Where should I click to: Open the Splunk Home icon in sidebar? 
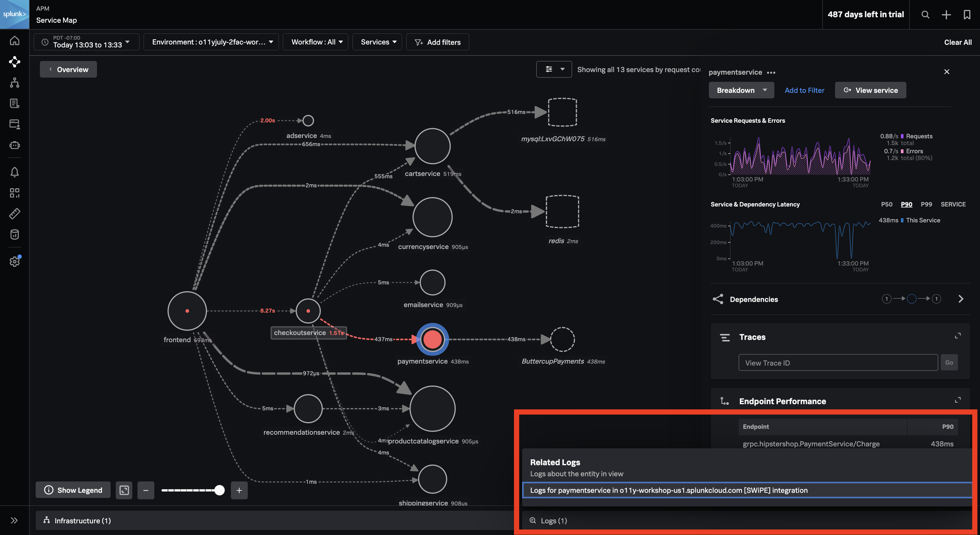[x=15, y=40]
